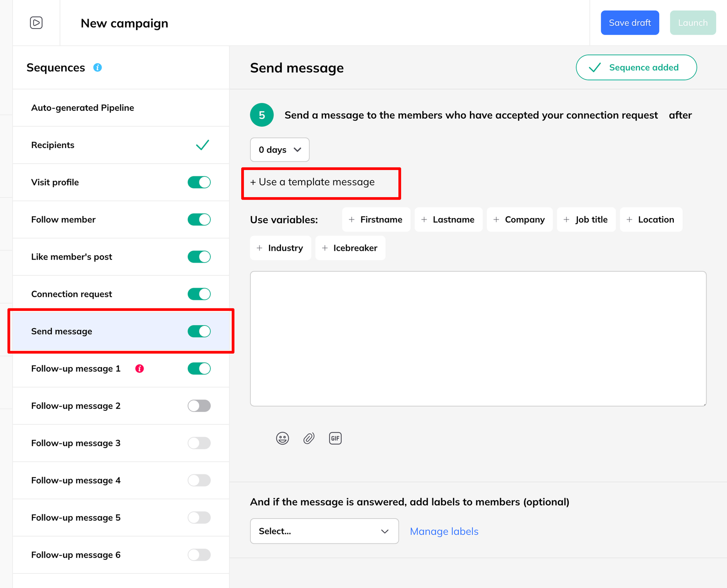This screenshot has width=727, height=588.
Task: Click the blue info icon beside Sequences
Action: (97, 68)
